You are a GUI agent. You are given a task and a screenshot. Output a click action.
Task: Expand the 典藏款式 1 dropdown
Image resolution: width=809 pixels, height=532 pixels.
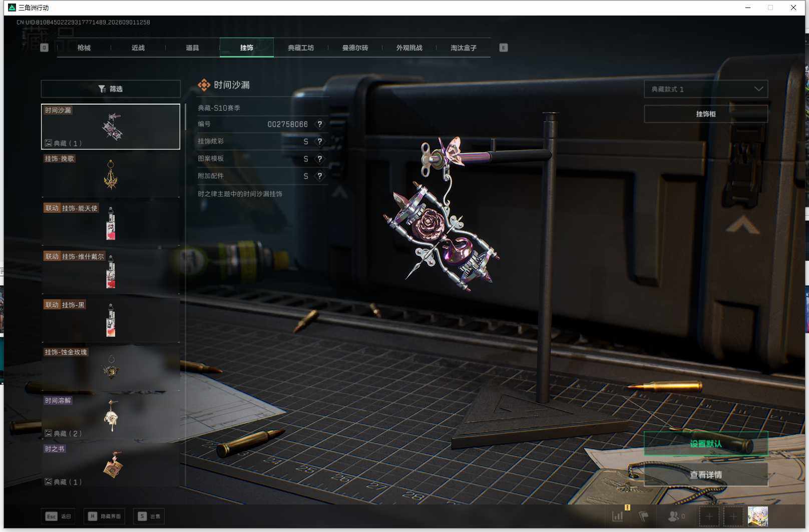point(706,89)
